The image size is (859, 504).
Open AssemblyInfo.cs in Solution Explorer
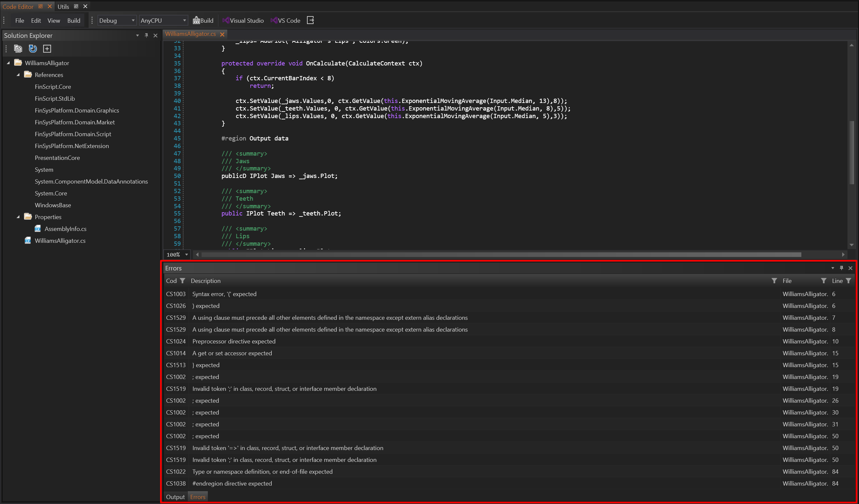(65, 229)
